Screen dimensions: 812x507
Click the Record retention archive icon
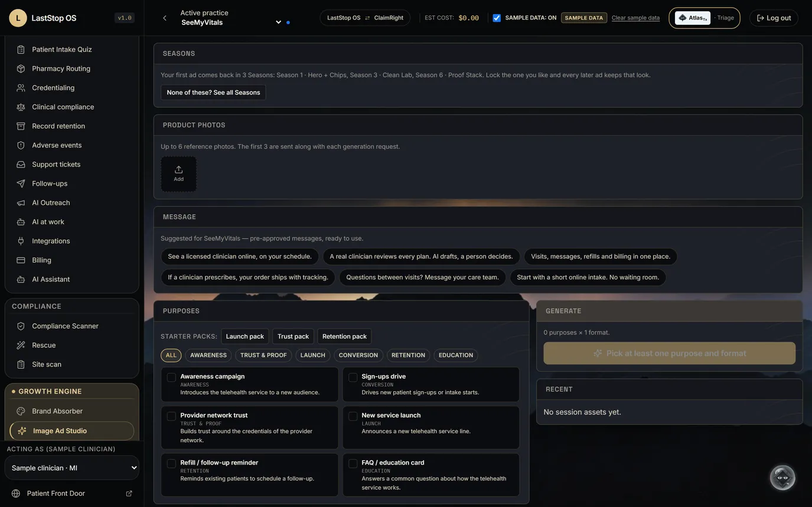[x=21, y=126]
